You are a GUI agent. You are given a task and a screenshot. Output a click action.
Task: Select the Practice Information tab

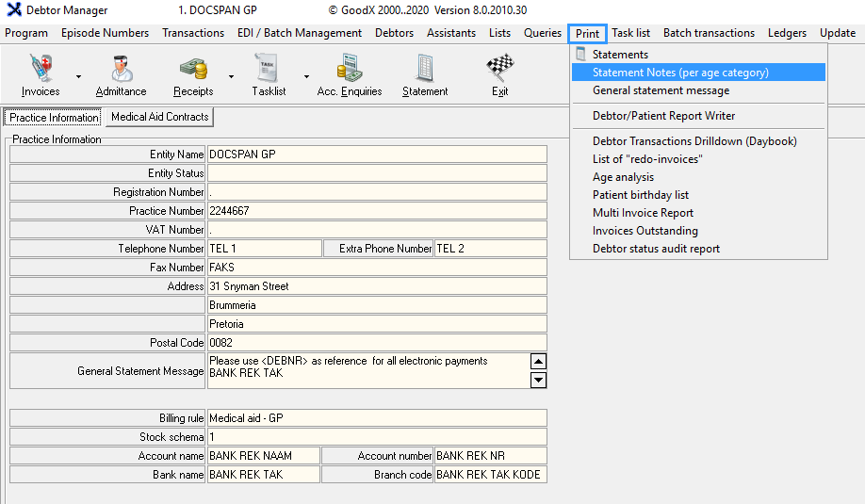click(x=54, y=118)
